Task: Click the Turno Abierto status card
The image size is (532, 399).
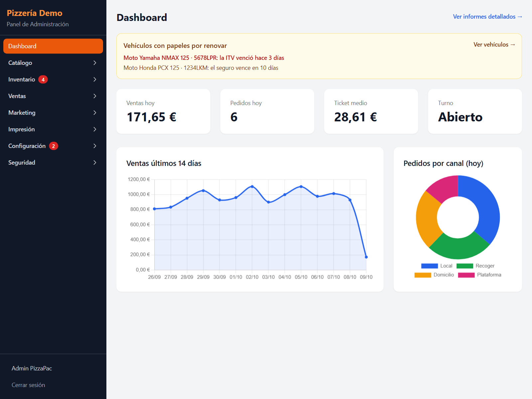Action: (x=475, y=111)
